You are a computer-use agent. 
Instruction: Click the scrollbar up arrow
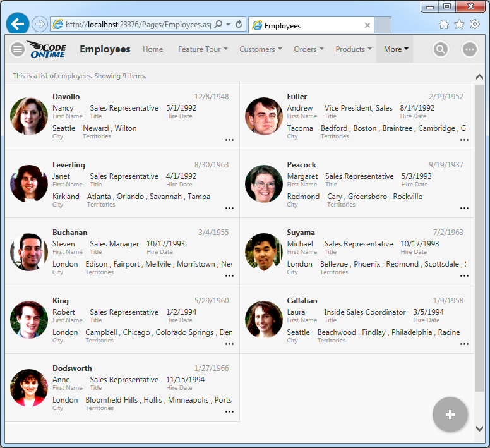pyautogui.click(x=479, y=76)
